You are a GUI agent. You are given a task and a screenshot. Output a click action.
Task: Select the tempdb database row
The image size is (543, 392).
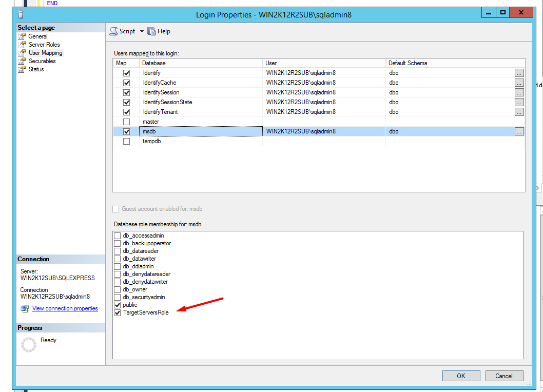pyautogui.click(x=319, y=141)
